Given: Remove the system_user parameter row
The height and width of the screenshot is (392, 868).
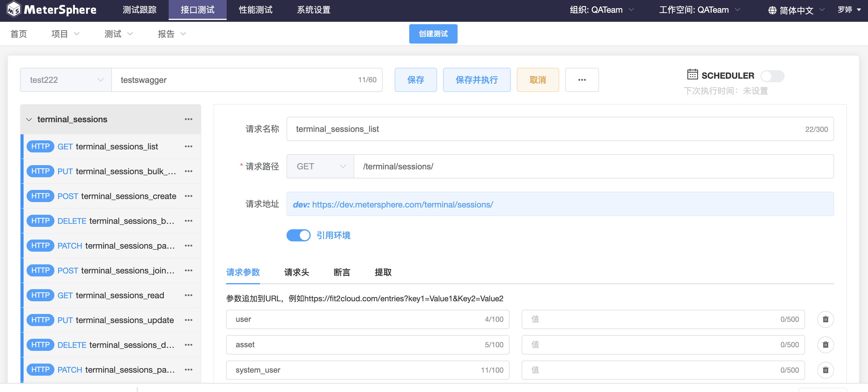Looking at the screenshot, I should click(825, 370).
